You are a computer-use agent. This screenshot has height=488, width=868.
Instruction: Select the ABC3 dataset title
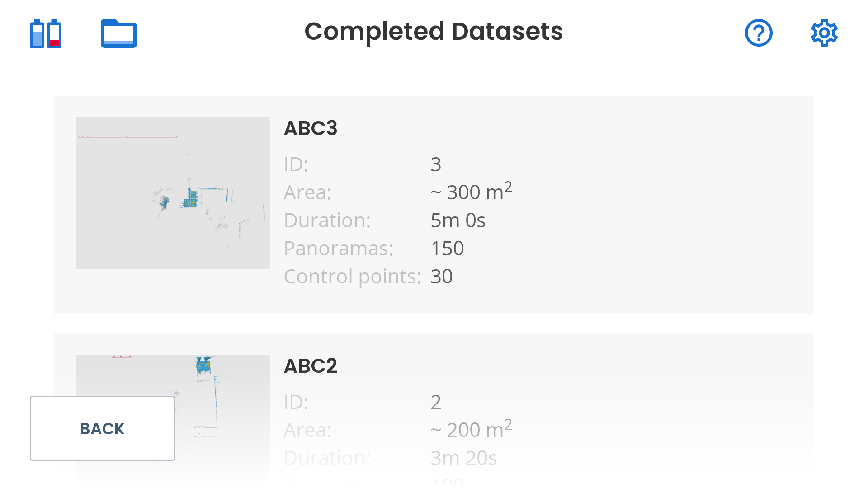[311, 128]
